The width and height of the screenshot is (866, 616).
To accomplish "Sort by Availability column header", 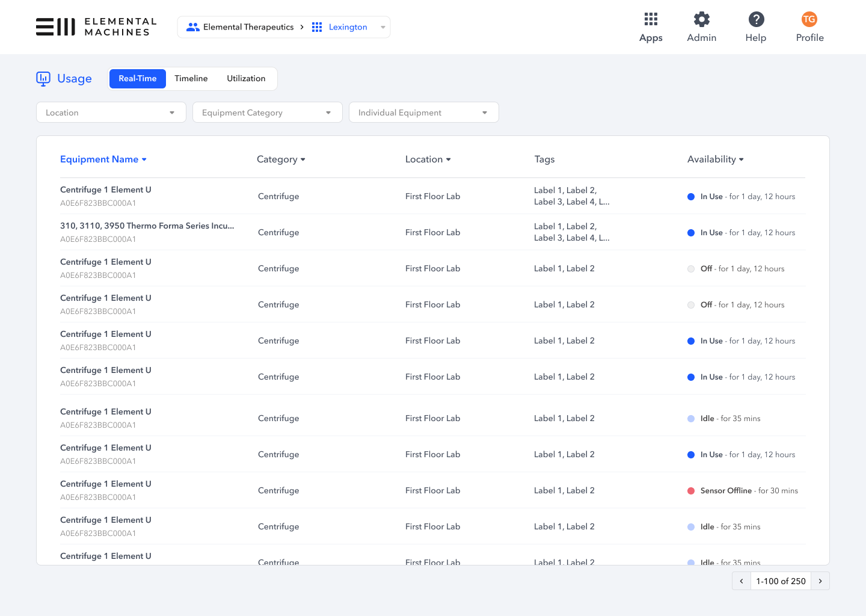I will (x=716, y=159).
